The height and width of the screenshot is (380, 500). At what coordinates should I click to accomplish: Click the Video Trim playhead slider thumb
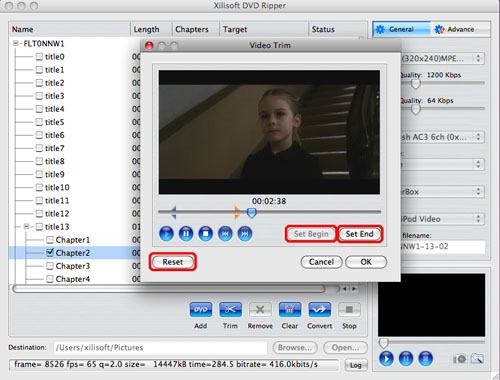[x=252, y=213]
